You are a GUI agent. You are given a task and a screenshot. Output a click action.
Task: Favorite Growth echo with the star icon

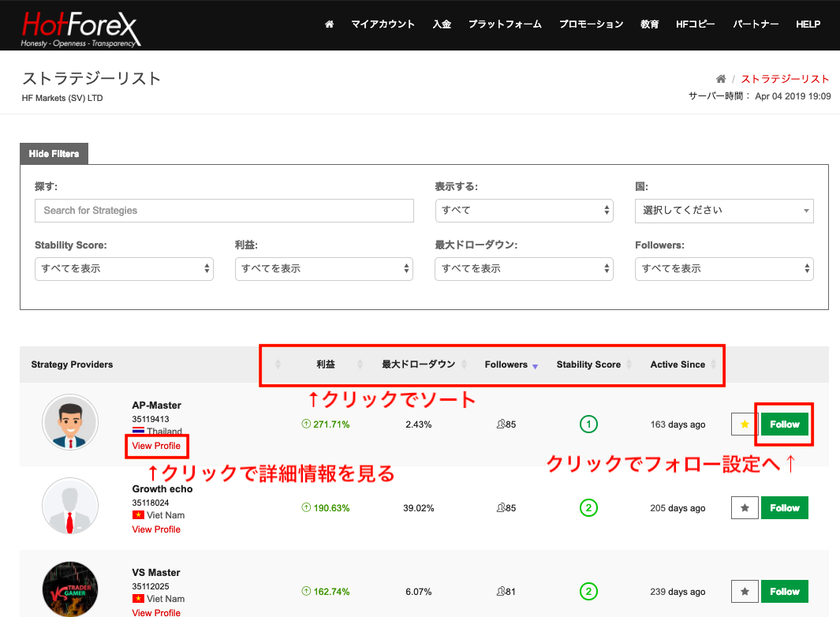745,508
